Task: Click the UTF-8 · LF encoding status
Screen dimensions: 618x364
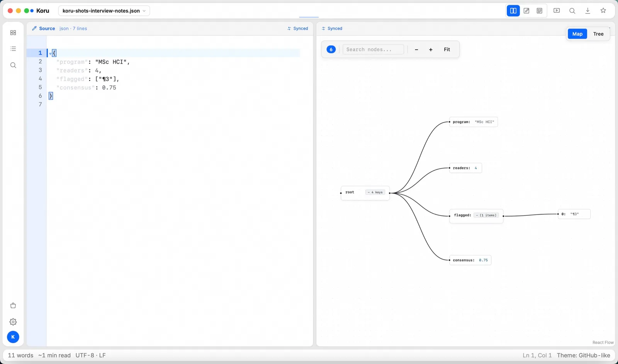Action: tap(90, 356)
